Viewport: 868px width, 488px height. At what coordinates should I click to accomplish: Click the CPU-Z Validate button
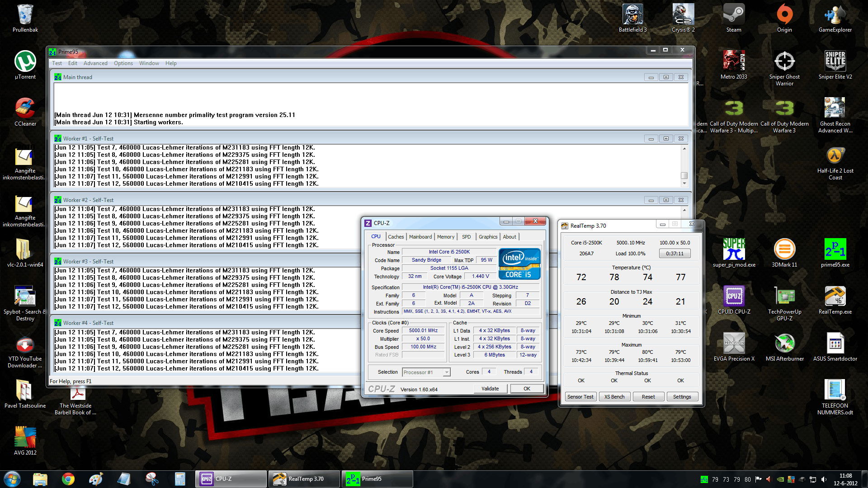tap(490, 389)
